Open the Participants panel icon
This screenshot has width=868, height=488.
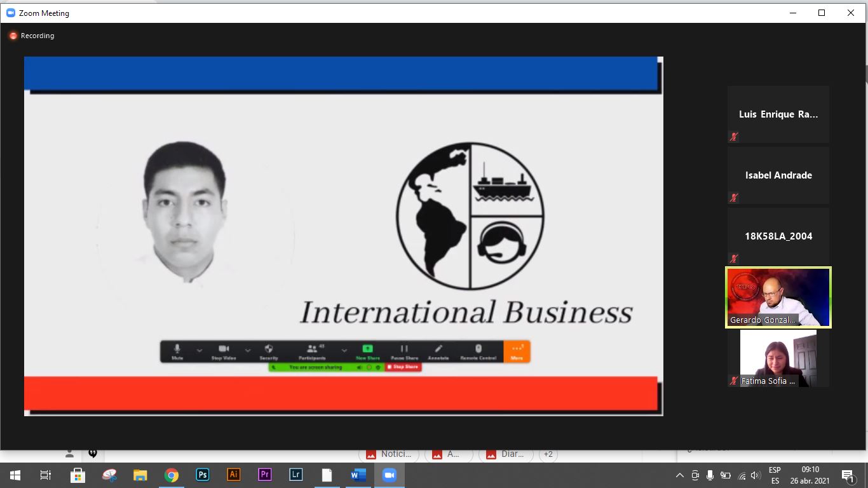coord(312,349)
